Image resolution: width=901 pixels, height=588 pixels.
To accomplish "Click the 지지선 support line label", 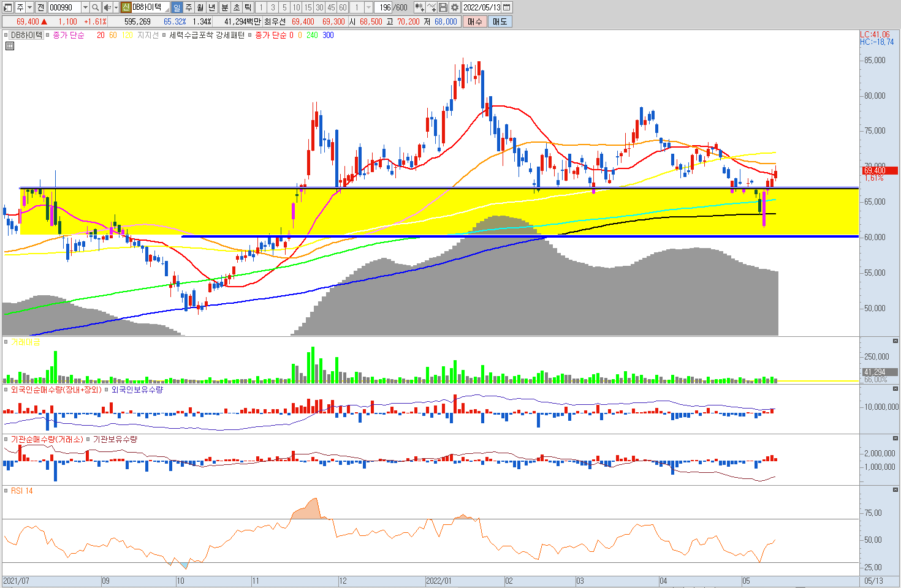I will coord(148,35).
